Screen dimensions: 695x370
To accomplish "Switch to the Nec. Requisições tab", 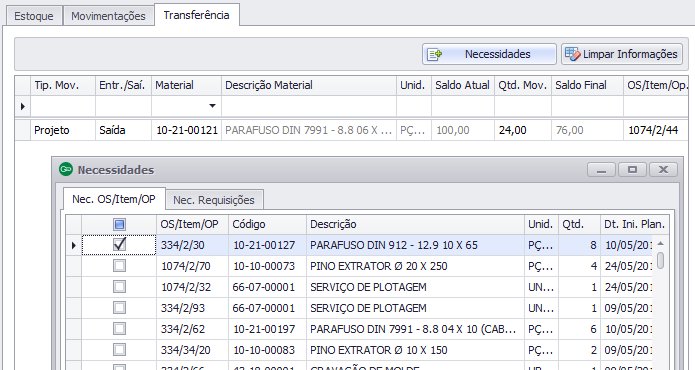I will [x=214, y=200].
